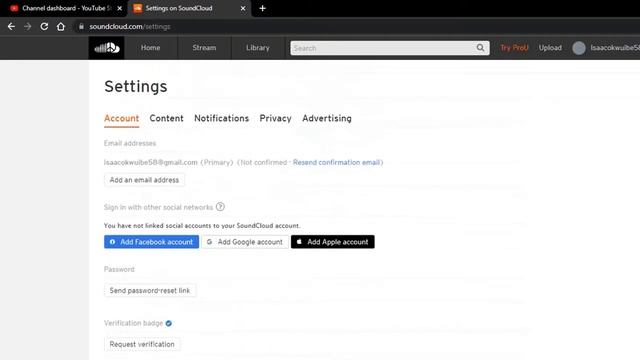Click the SoundCloud logo icon
Image resolution: width=640 pixels, height=360 pixels.
[x=107, y=48]
